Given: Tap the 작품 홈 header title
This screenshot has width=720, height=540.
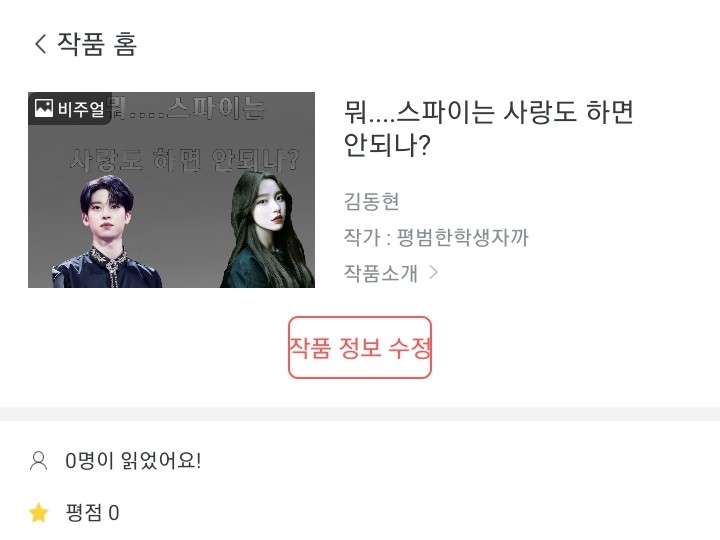Looking at the screenshot, I should point(97,44).
